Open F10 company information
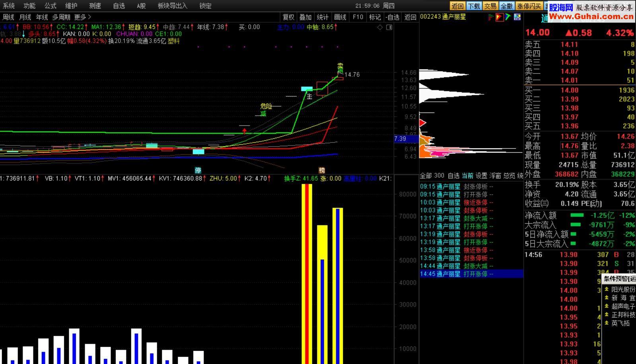 click(x=358, y=17)
